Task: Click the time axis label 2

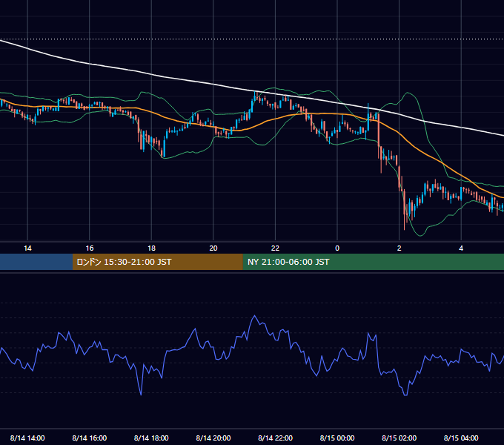Action: tap(399, 248)
